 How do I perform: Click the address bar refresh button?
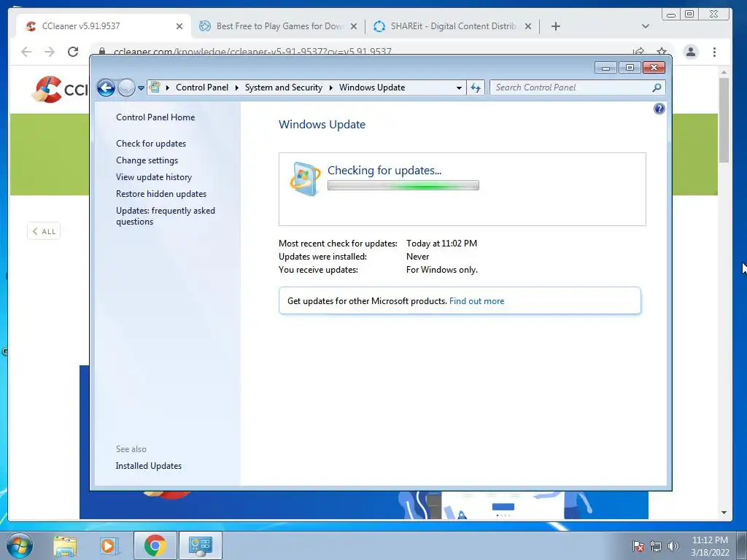[476, 87]
